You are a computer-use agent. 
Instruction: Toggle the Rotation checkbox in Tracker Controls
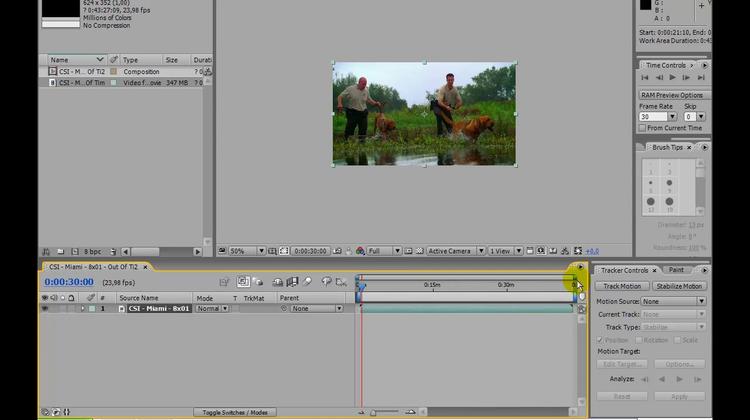point(639,340)
